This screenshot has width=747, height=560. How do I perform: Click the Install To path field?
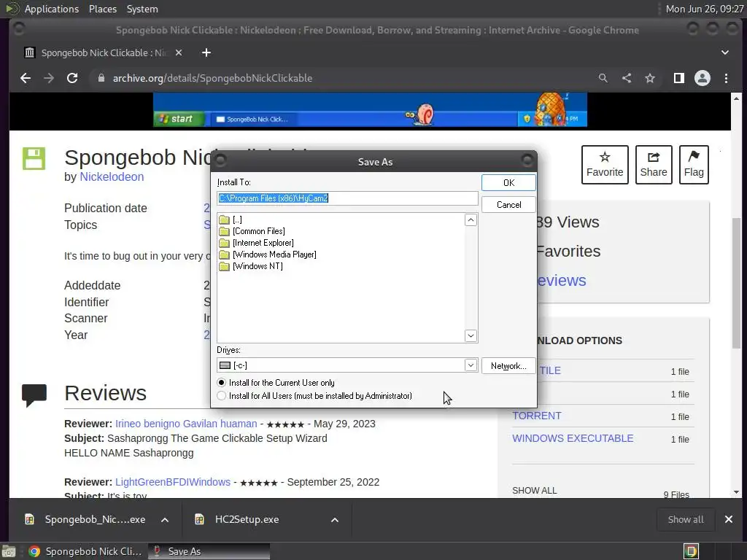point(347,198)
